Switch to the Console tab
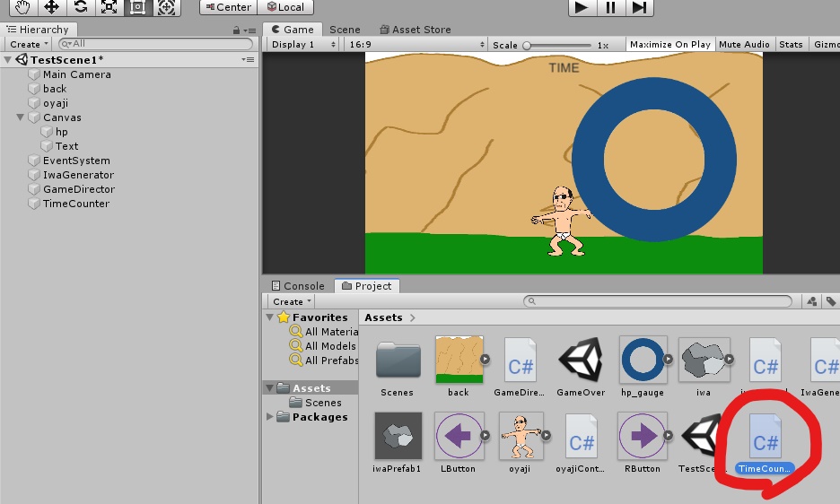840x504 pixels. (298, 286)
